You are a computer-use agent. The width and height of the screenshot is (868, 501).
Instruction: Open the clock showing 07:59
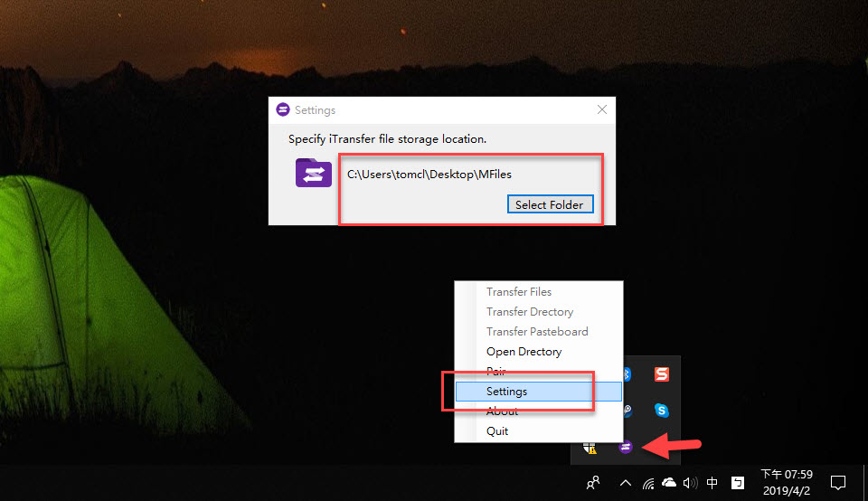point(787,482)
